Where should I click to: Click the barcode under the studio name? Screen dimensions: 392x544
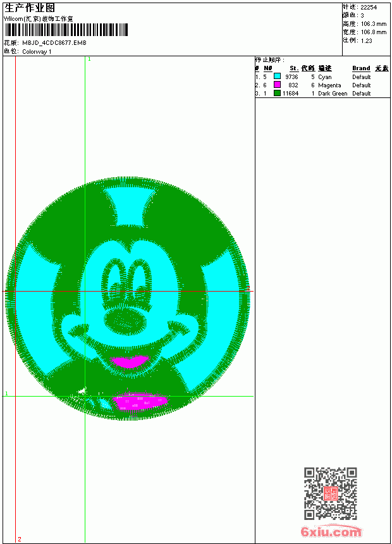[x=66, y=30]
